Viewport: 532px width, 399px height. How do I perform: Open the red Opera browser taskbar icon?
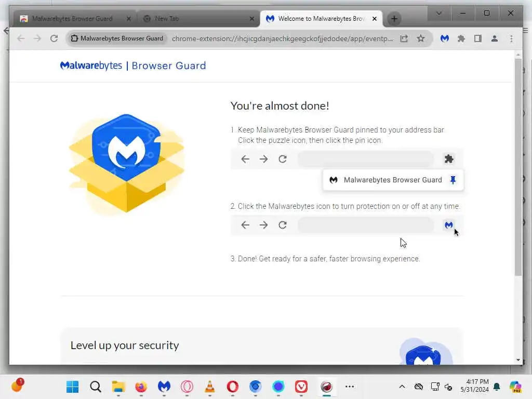point(232,387)
